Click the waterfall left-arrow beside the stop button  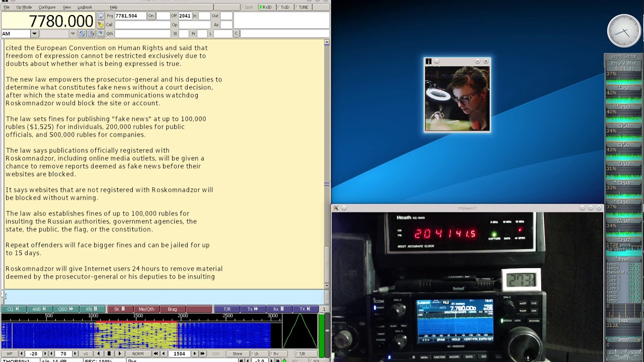point(100,354)
